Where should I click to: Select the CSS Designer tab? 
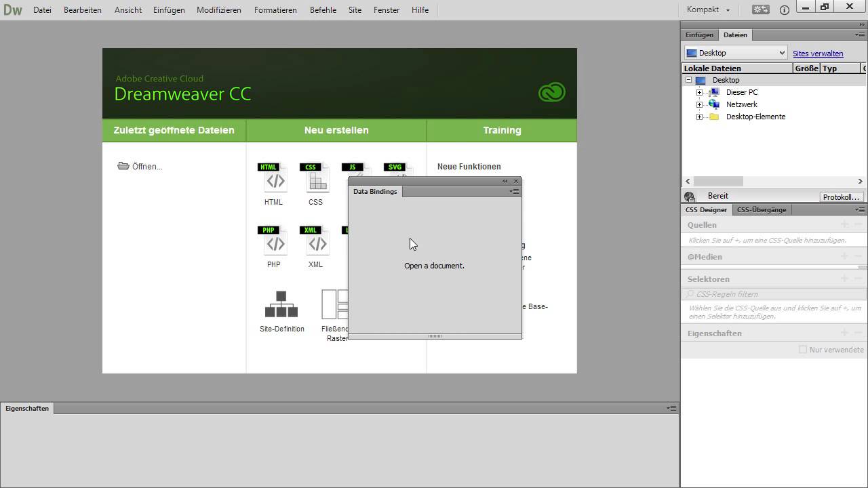coord(706,209)
